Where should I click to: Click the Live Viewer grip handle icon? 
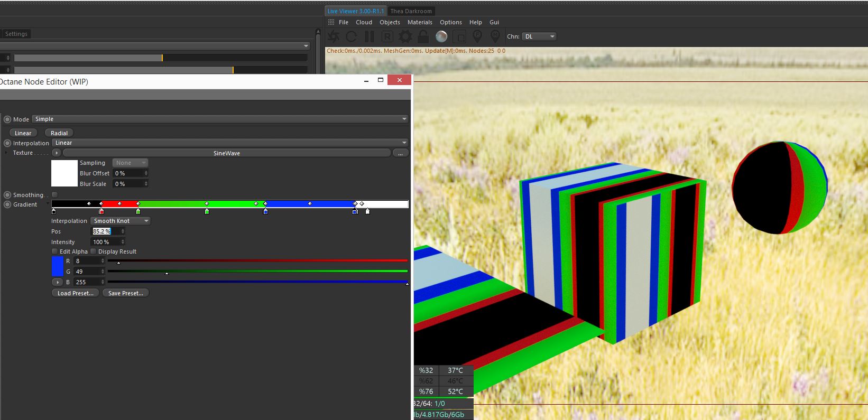click(x=331, y=22)
